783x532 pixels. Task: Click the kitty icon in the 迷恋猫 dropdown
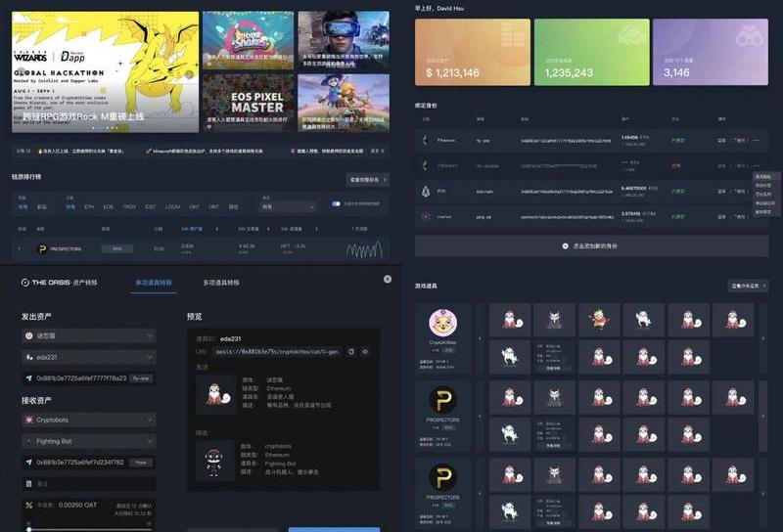tap(29, 335)
